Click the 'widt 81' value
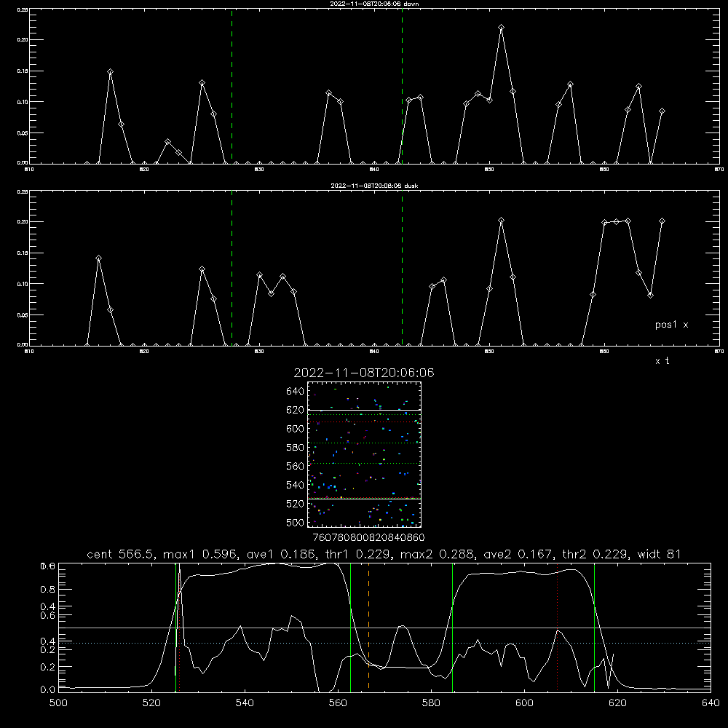Screen dimensions: 728x728 [x=659, y=554]
